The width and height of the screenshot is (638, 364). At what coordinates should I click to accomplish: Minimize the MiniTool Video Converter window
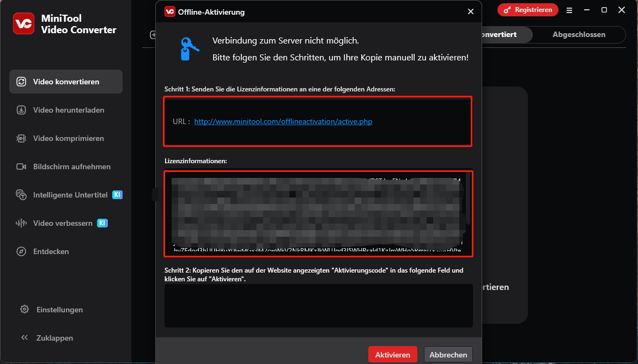587,10
